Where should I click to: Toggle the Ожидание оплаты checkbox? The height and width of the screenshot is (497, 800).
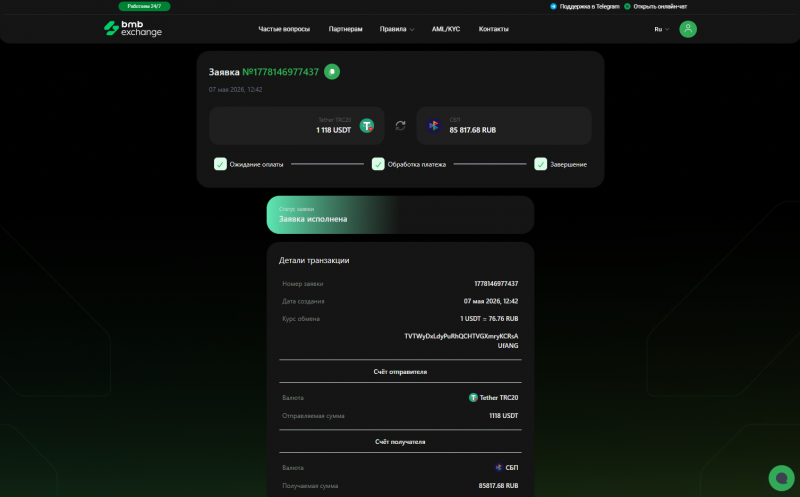pyautogui.click(x=220, y=164)
